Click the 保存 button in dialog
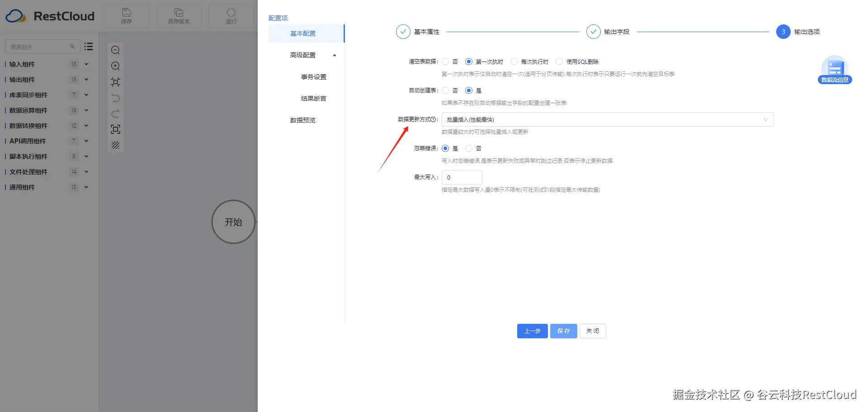 564,331
